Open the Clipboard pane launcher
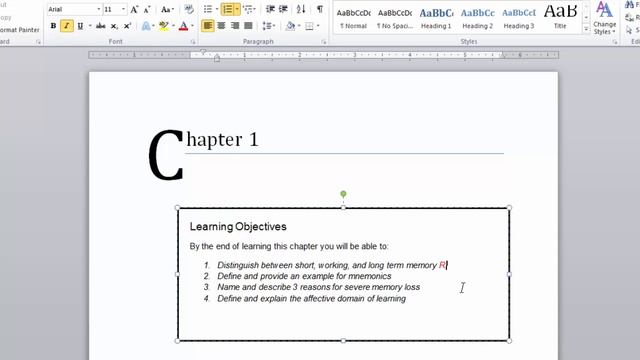 38,42
